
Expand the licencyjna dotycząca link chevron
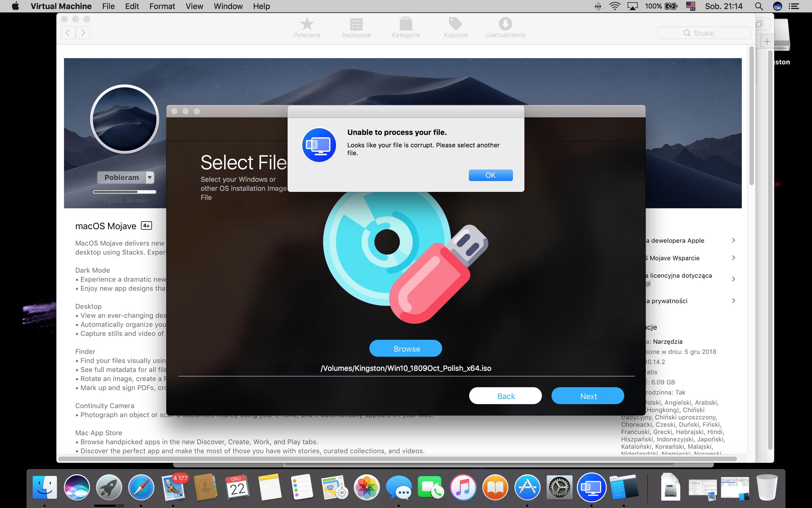click(733, 279)
